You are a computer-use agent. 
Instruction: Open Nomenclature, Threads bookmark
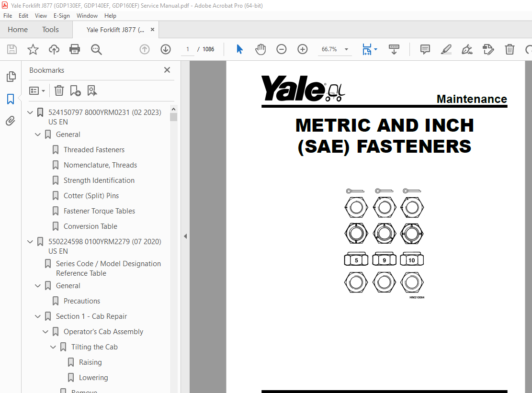[x=100, y=165]
